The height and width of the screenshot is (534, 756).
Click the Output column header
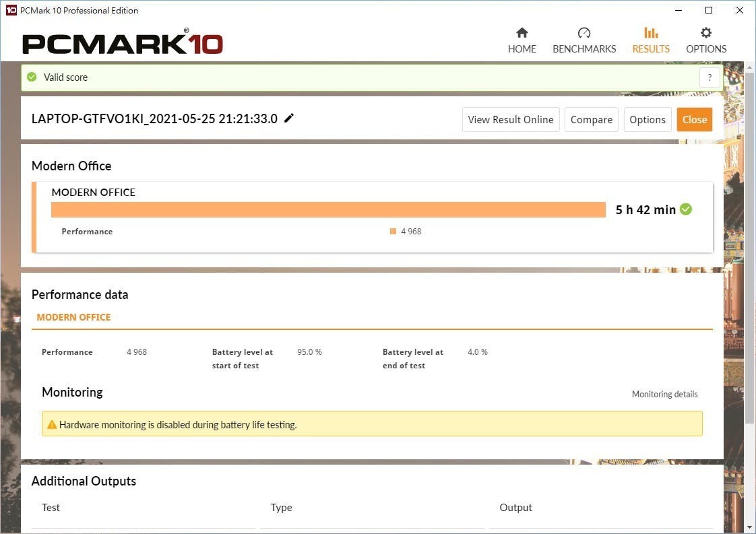point(515,508)
